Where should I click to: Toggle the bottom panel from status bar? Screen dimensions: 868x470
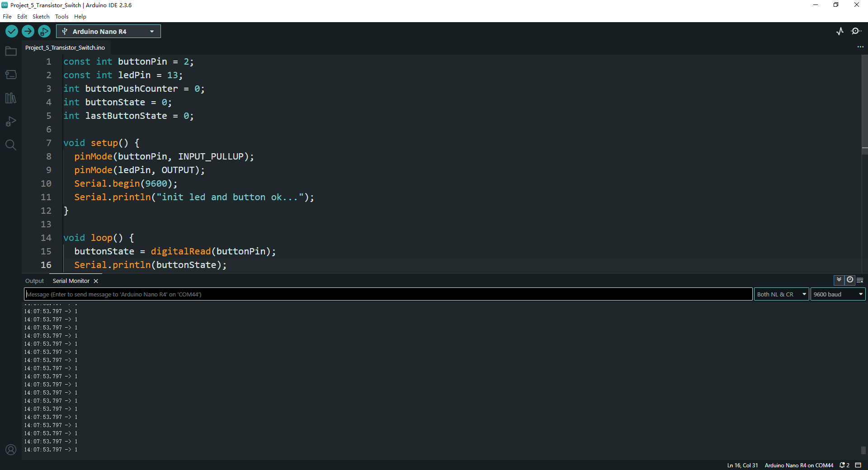[858, 465]
